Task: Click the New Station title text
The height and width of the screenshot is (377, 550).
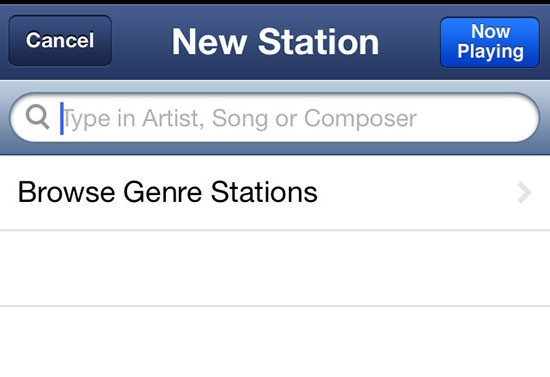Action: (x=275, y=42)
